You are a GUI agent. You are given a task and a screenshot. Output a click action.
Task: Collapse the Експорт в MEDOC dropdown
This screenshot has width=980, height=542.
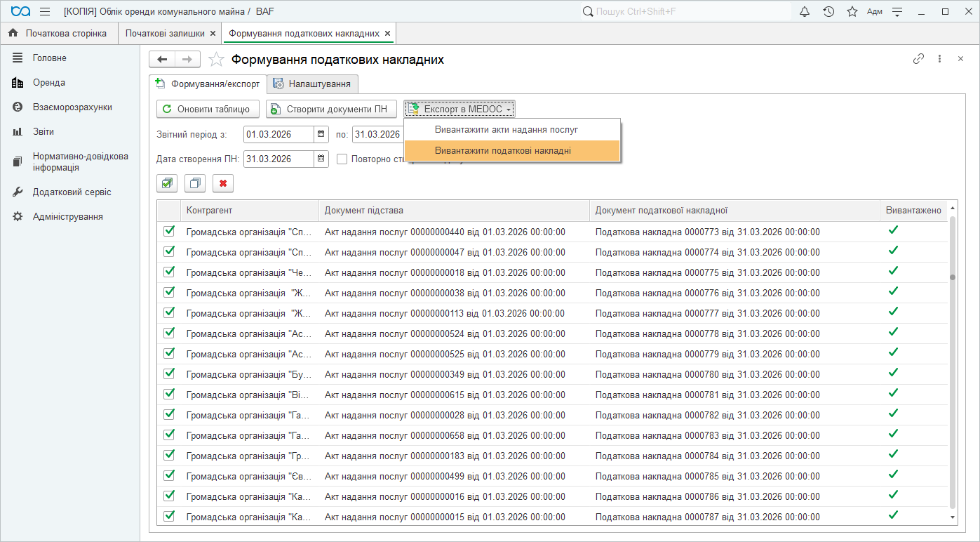point(459,109)
